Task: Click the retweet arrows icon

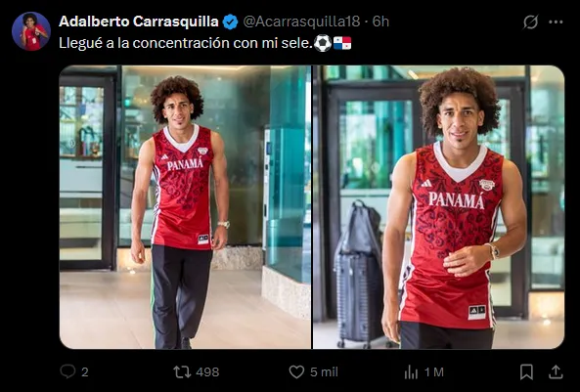Action: point(182,371)
